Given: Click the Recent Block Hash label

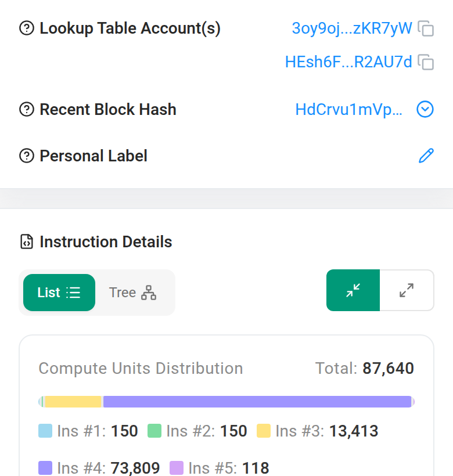Looking at the screenshot, I should (x=108, y=109).
